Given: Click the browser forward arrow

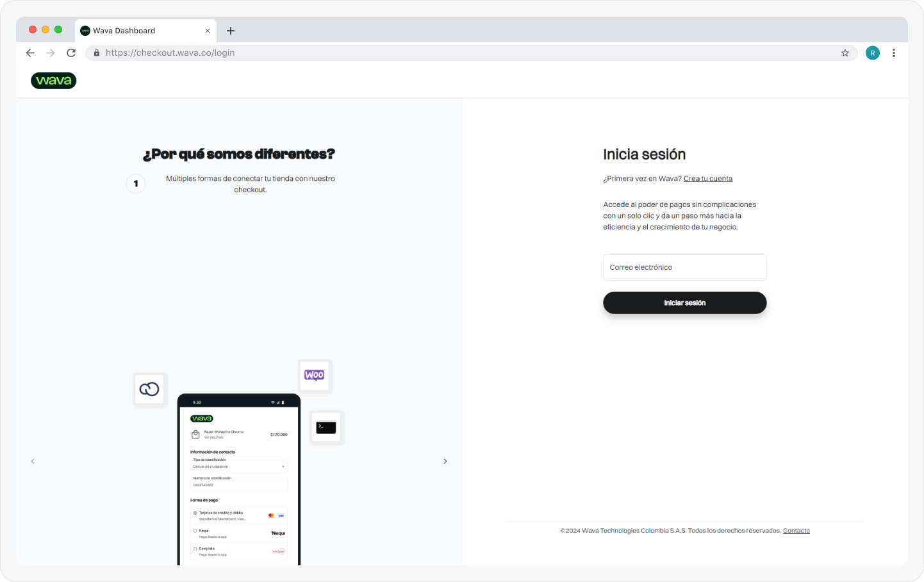Looking at the screenshot, I should coord(51,53).
